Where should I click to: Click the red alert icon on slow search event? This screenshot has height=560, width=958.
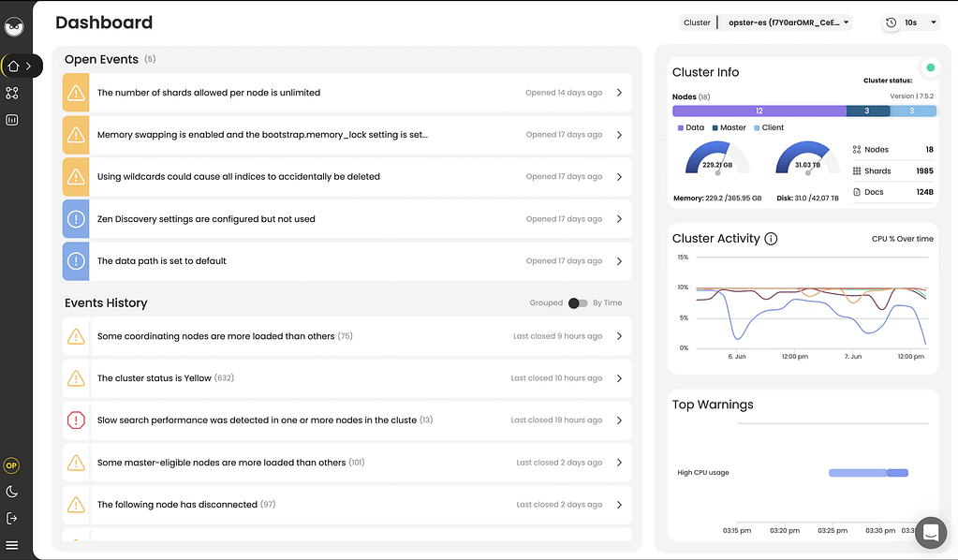[76, 420]
